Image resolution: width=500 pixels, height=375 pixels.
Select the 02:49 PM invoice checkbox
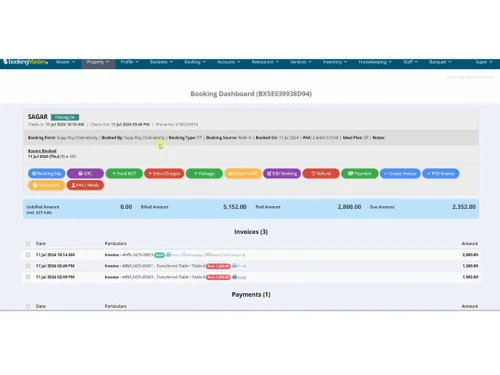[x=28, y=266]
